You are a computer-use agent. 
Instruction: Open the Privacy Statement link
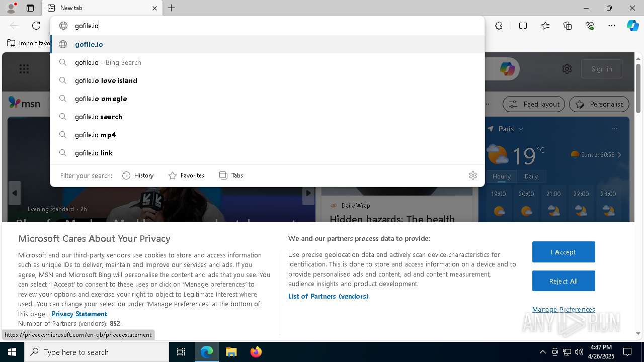[x=79, y=314]
